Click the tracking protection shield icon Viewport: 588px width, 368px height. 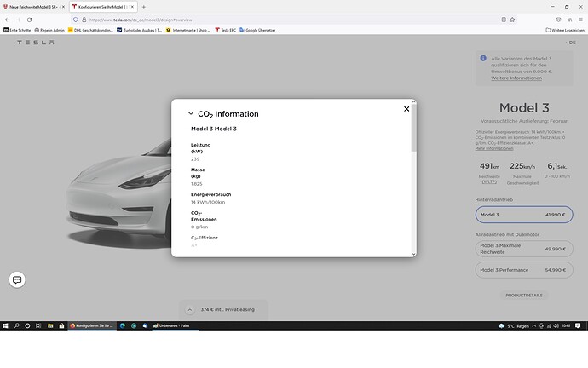point(76,20)
